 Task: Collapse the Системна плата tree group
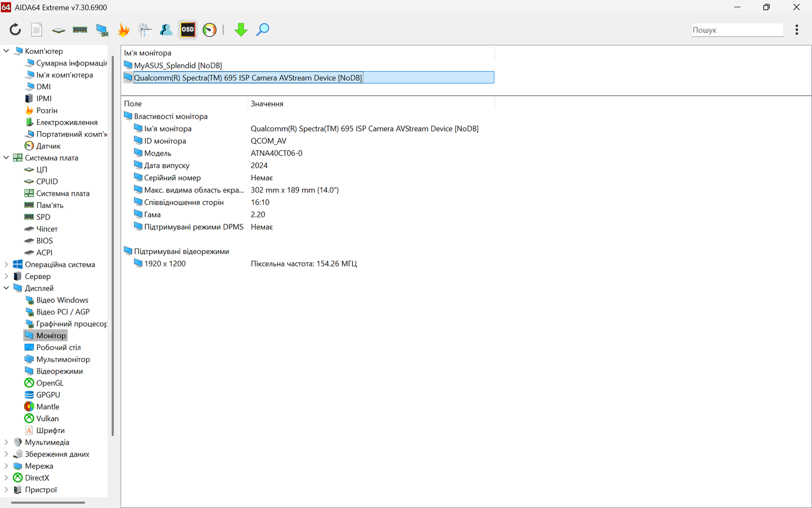click(x=6, y=157)
